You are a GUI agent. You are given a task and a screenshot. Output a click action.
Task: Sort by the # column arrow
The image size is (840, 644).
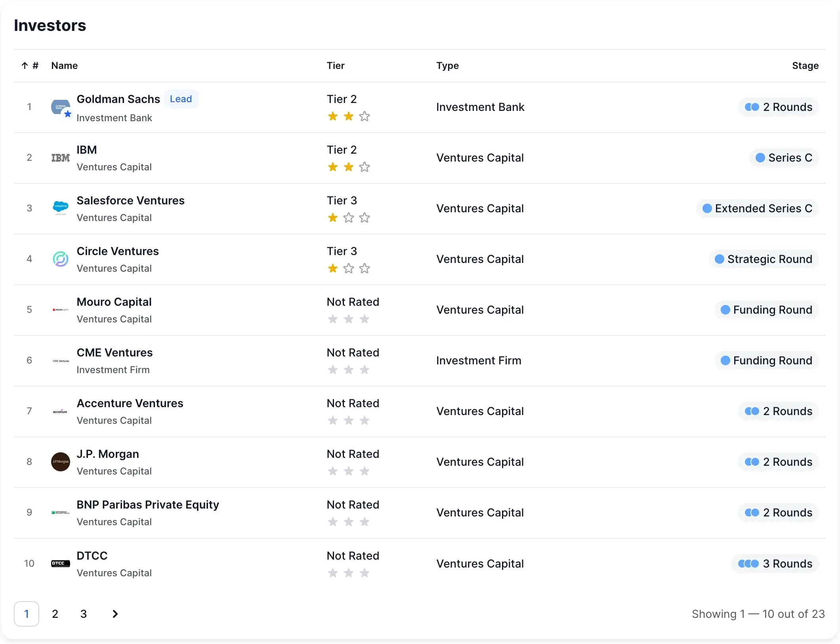[25, 66]
